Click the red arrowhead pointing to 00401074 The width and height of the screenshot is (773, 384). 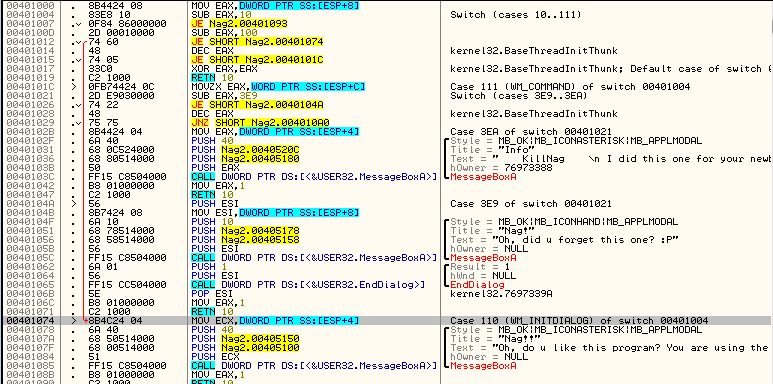[86, 320]
